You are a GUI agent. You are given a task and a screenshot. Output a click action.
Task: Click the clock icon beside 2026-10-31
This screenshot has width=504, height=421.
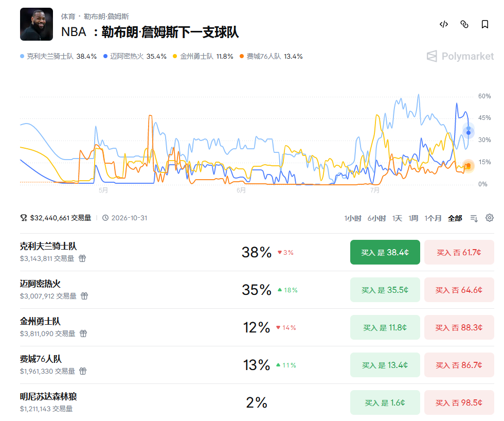[x=105, y=218]
